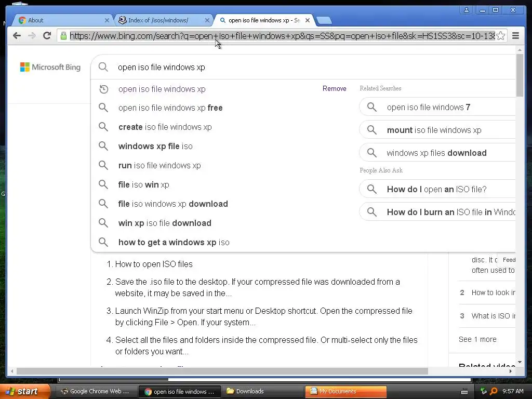
Task: Choose 'How do I burn an ISO file' question
Action: [437, 212]
